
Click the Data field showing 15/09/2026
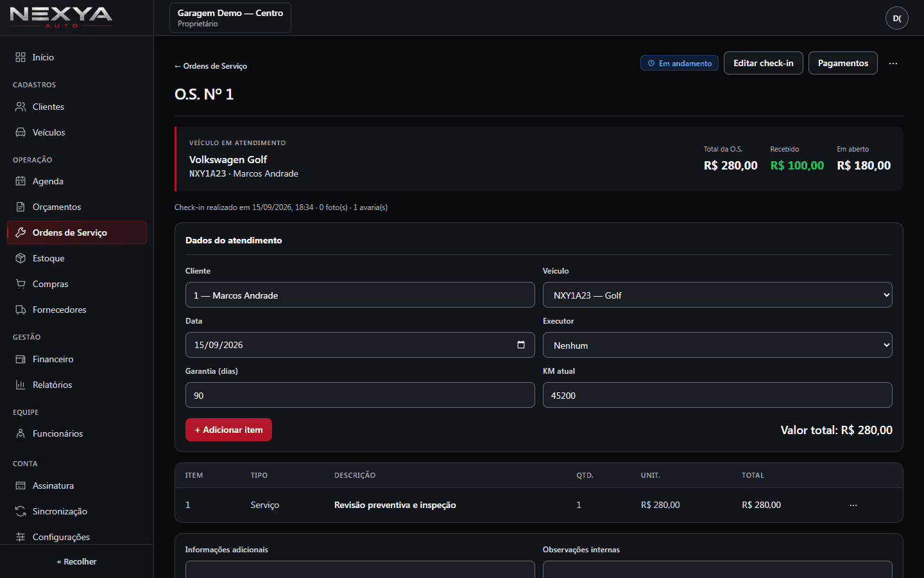[360, 345]
